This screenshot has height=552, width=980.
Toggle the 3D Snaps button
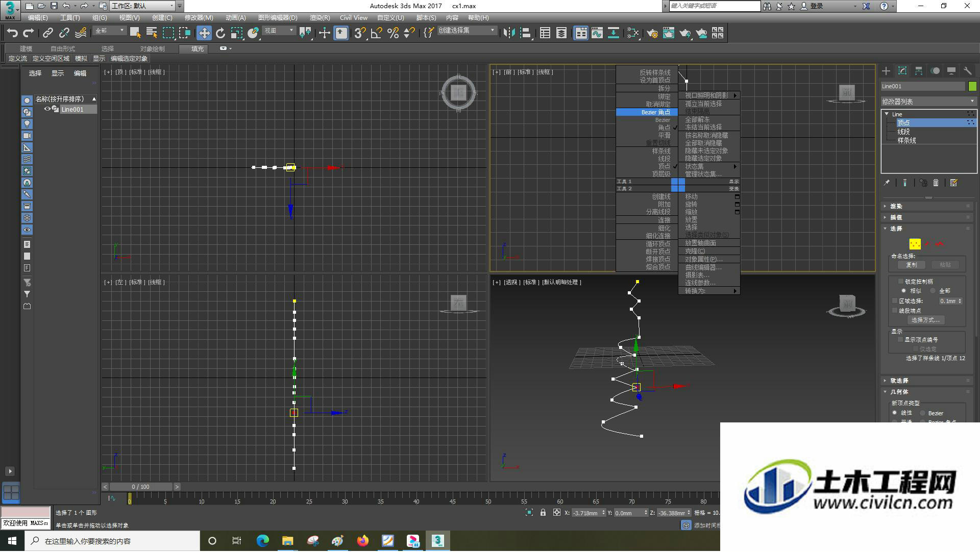pyautogui.click(x=360, y=33)
